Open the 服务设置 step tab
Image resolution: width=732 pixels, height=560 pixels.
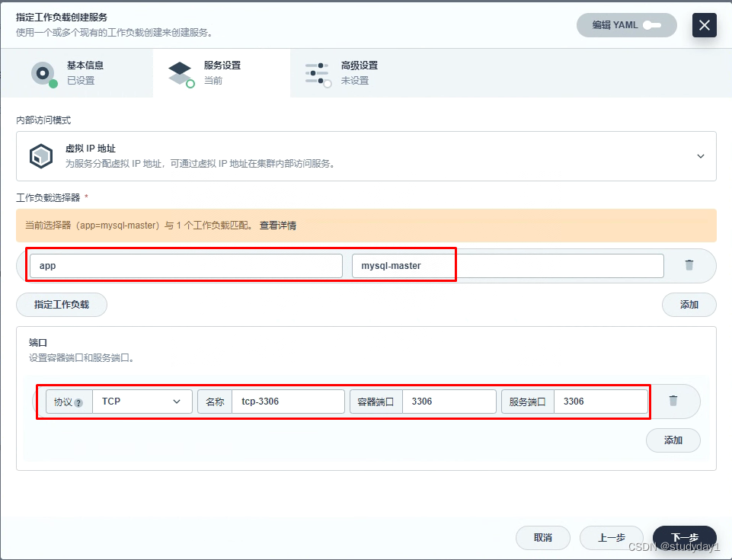pyautogui.click(x=222, y=73)
